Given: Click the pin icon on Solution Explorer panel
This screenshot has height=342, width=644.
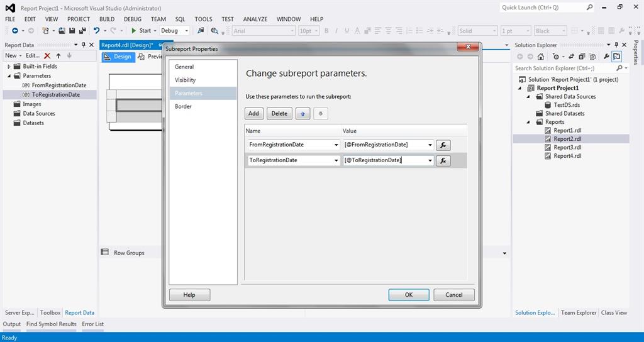Looking at the screenshot, I should coord(616,45).
